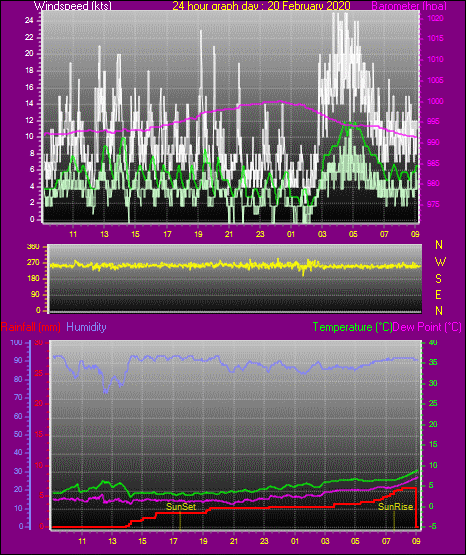This screenshot has width=466, height=555.
Task: Click hour 23 on the windspeed chart axis
Action: pyautogui.click(x=260, y=234)
